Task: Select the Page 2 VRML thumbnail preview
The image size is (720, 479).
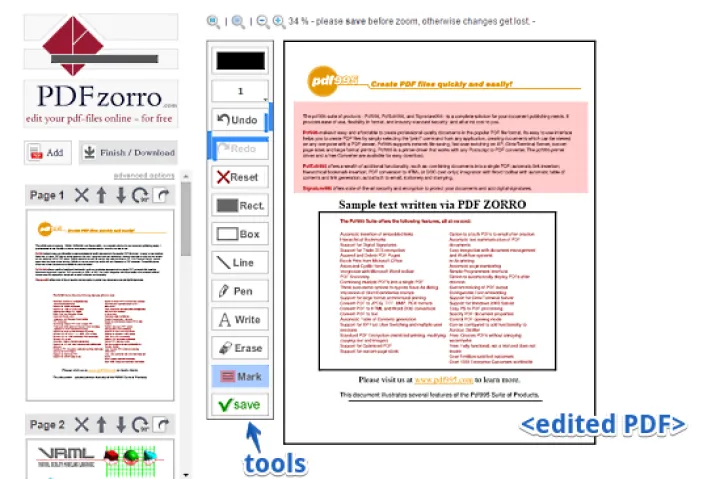Action: coord(100,459)
